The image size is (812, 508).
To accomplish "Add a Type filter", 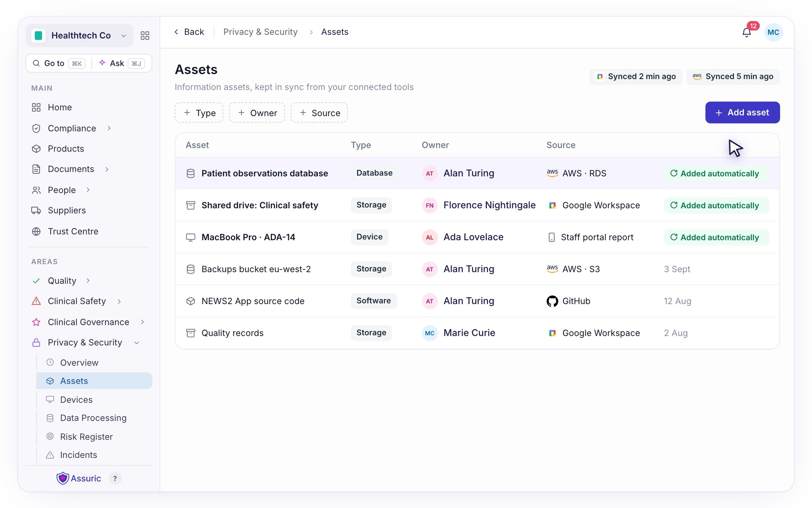I will [199, 113].
